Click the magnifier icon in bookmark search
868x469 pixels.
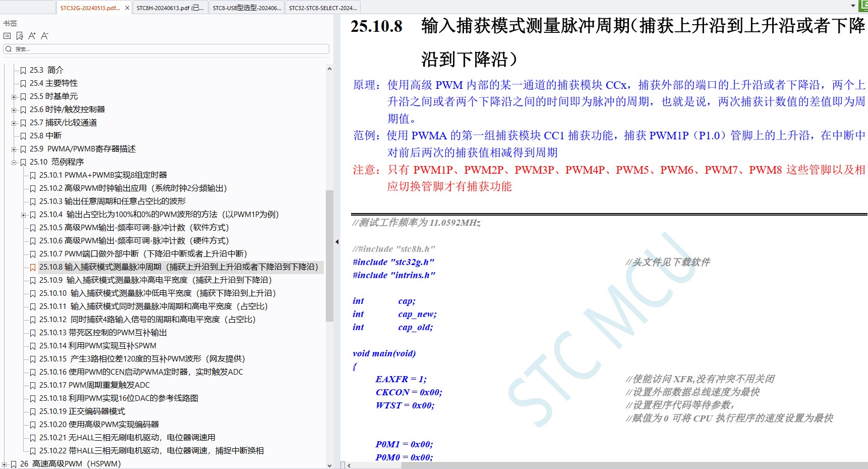pyautogui.click(x=9, y=49)
